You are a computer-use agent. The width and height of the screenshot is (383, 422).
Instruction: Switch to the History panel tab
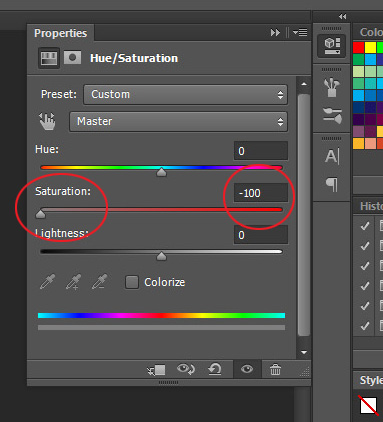click(371, 206)
